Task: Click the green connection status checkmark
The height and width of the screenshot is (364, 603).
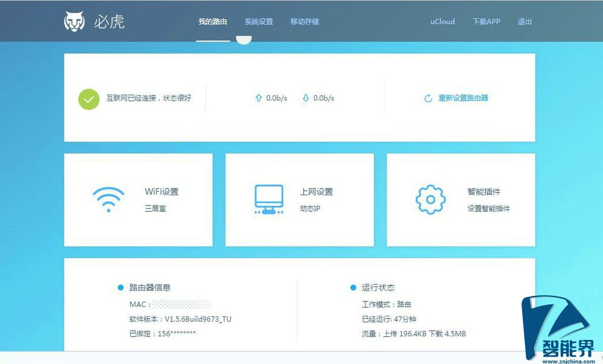Action: [88, 98]
